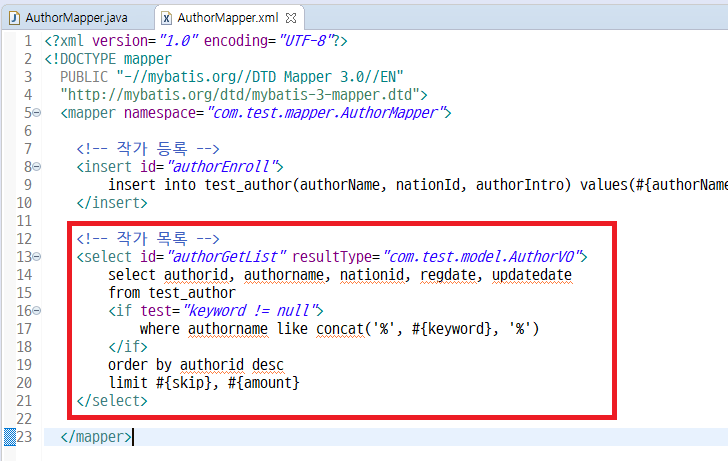Viewport: 728px width, 461px height.
Task: Place cursor at the closing '</mapper>' tag
Action: [96, 437]
